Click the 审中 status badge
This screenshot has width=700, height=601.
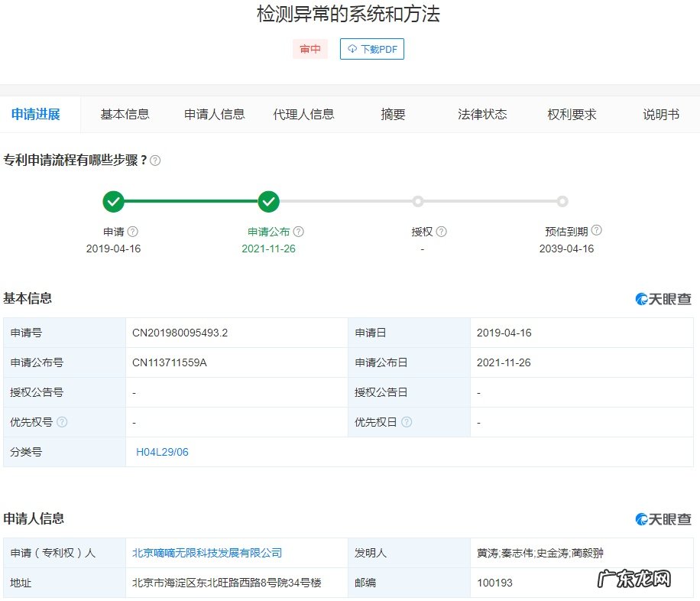tap(310, 48)
